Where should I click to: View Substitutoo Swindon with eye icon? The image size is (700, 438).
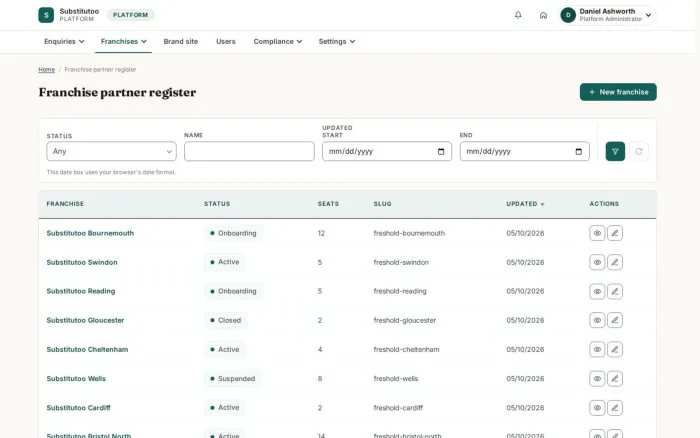click(x=597, y=262)
